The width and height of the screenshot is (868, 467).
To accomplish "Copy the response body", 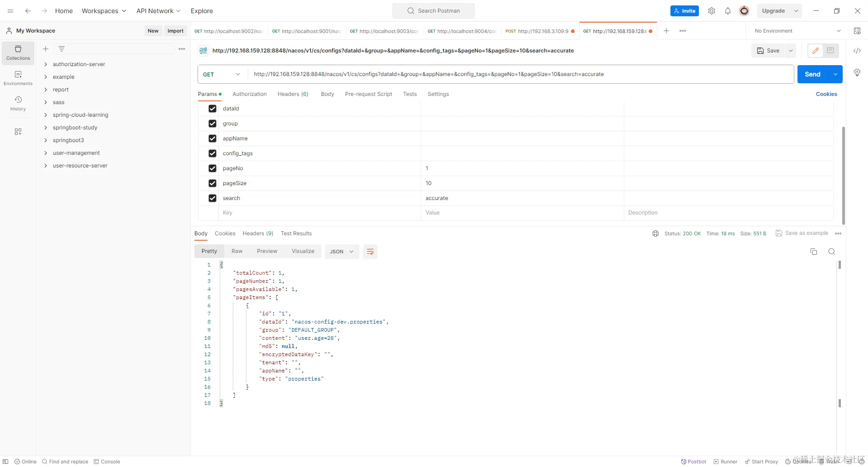I will click(814, 252).
